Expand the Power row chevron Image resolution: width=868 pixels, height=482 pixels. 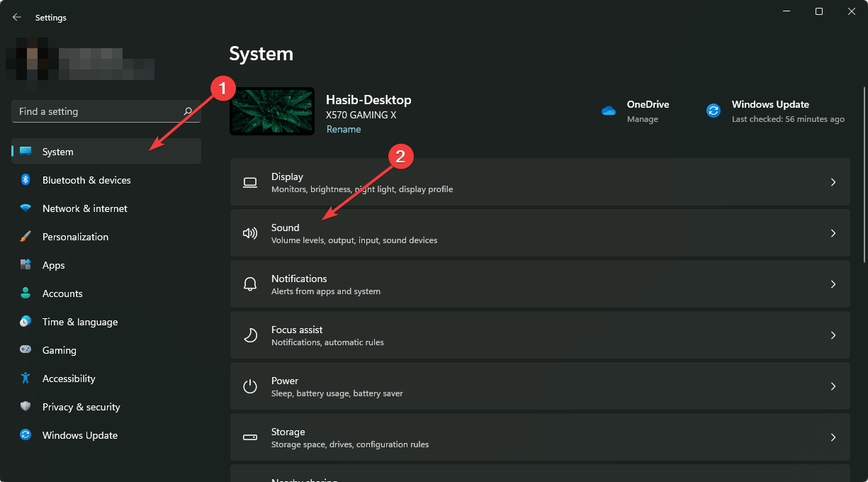pos(833,386)
